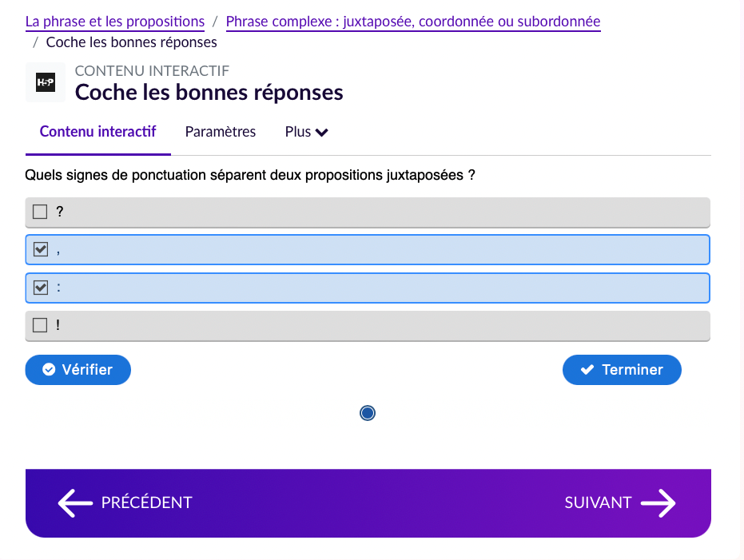Open La phrase et les propositions breadcrumb

(115, 22)
